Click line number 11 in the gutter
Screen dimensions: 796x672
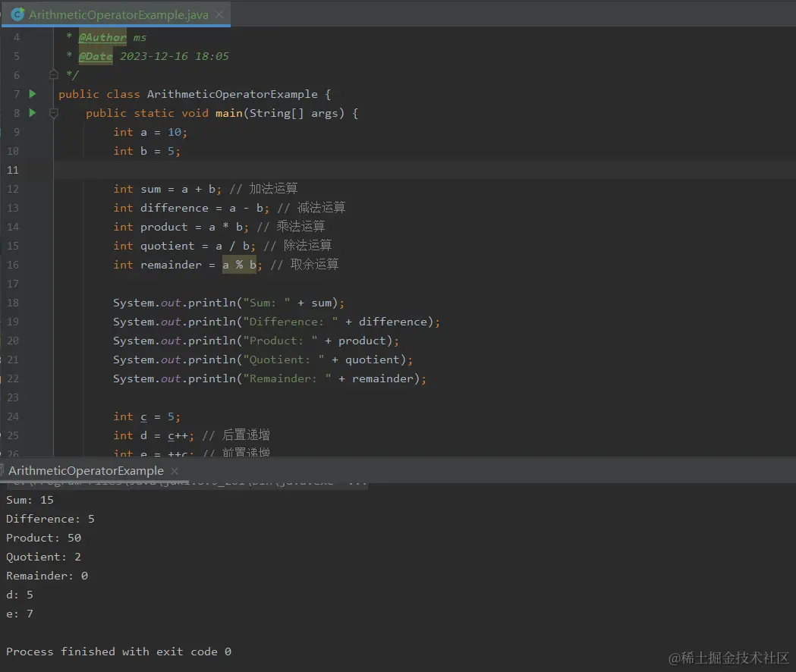tap(13, 170)
